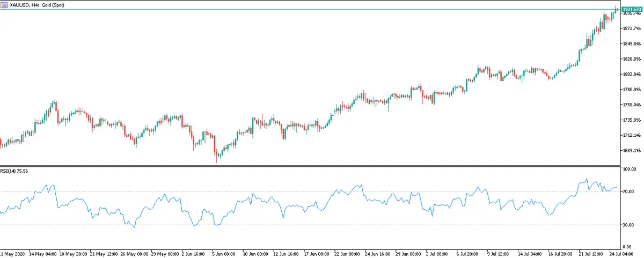The image size is (644, 258).
Task: Click the current price tag 1901.630
Action: (632, 9)
